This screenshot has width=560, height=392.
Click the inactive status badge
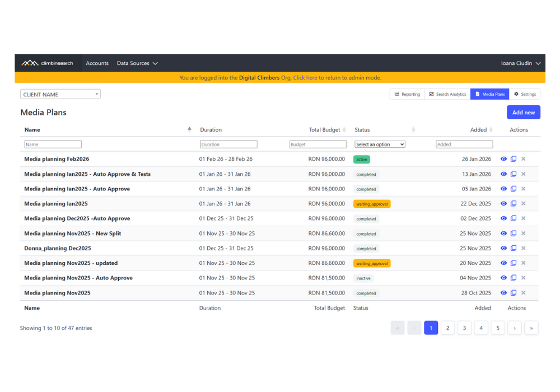363,278
